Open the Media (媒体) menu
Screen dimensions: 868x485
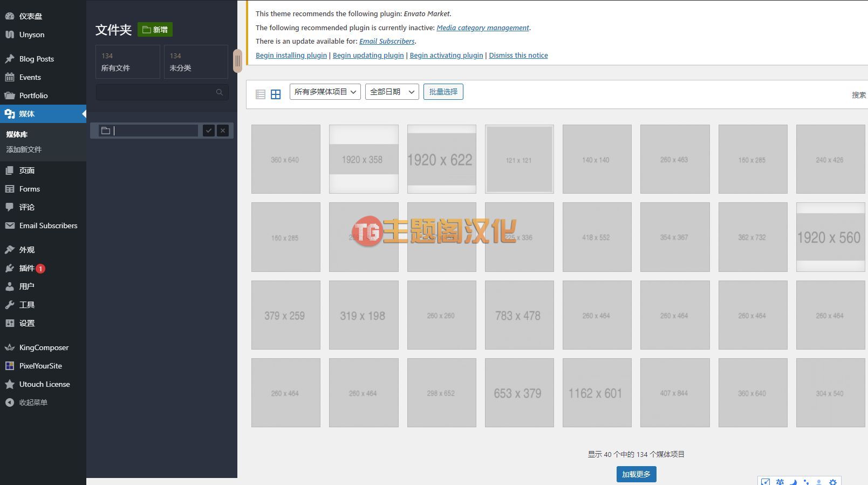click(43, 114)
